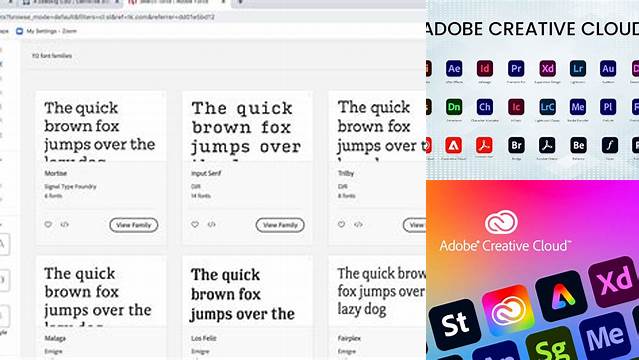The width and height of the screenshot is (639, 360).
Task: Click the Adobe Creative Cloud banner wordmark
Action: point(505,246)
